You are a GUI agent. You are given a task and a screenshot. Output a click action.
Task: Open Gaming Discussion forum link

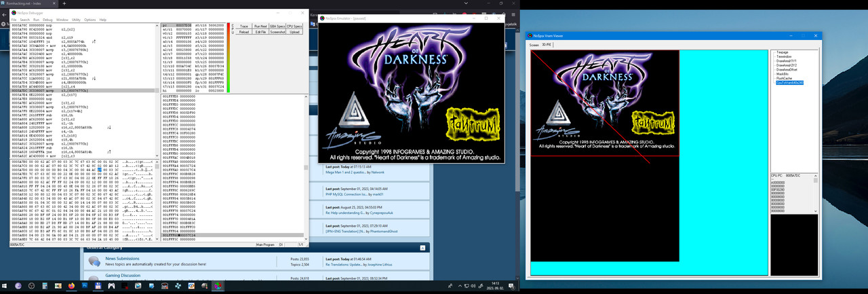pyautogui.click(x=123, y=276)
